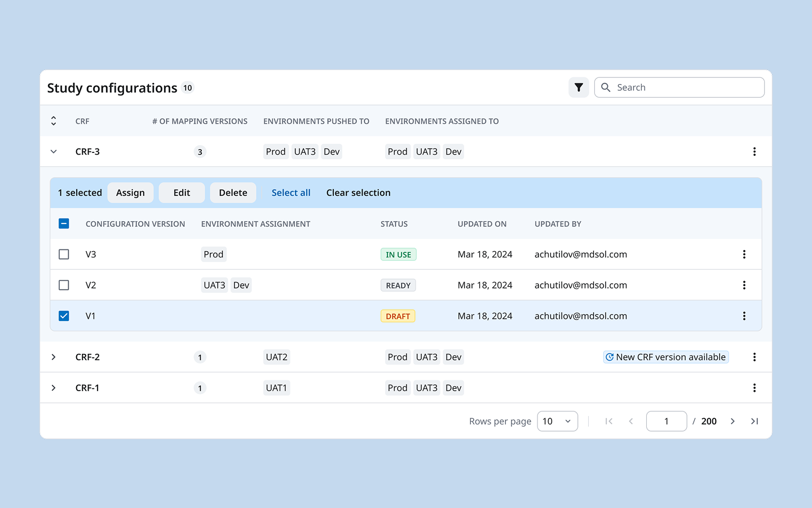Click the next page arrow
Image resolution: width=812 pixels, height=508 pixels.
click(x=732, y=421)
